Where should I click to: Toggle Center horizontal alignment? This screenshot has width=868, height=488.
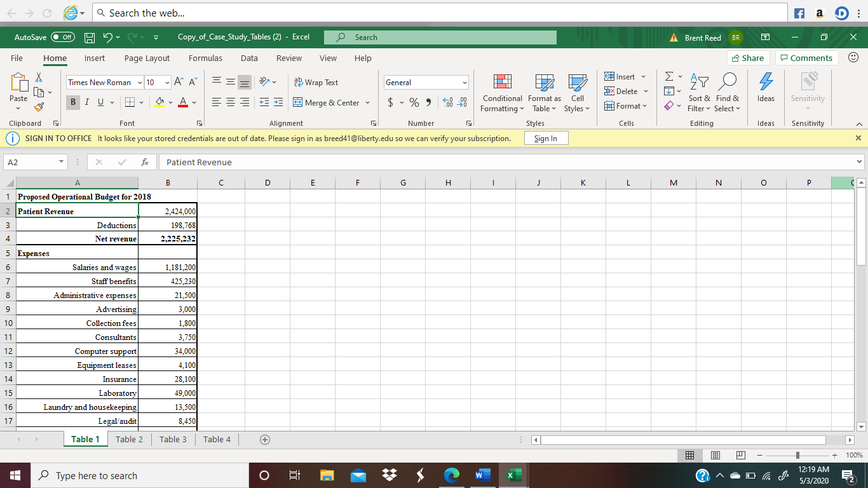point(230,102)
